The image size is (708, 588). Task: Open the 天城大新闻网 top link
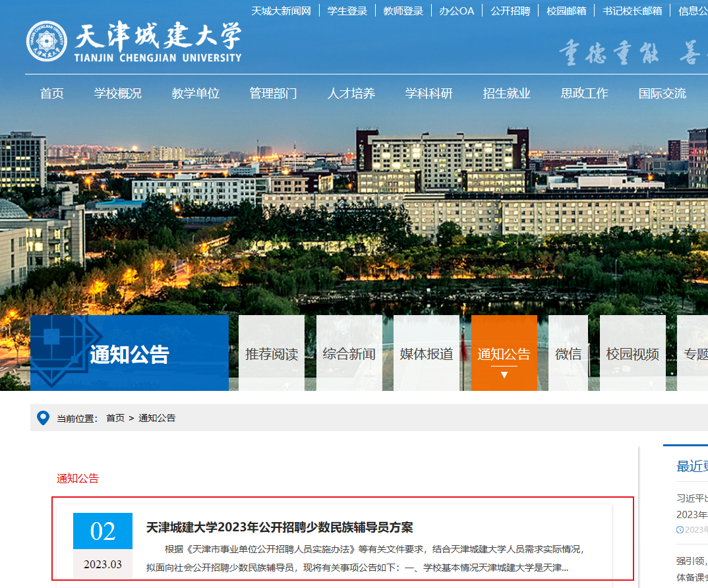point(281,11)
